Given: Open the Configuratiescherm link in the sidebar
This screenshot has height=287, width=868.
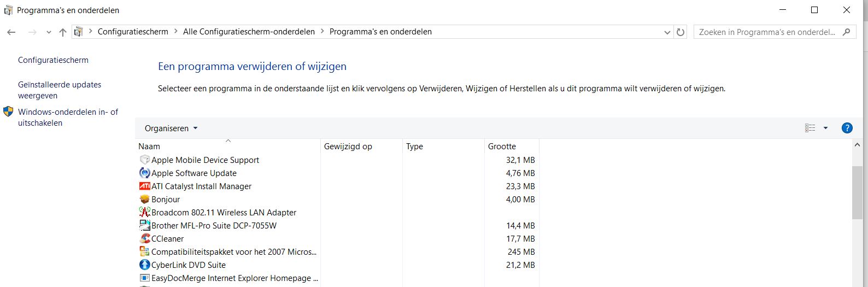Looking at the screenshot, I should tap(53, 60).
